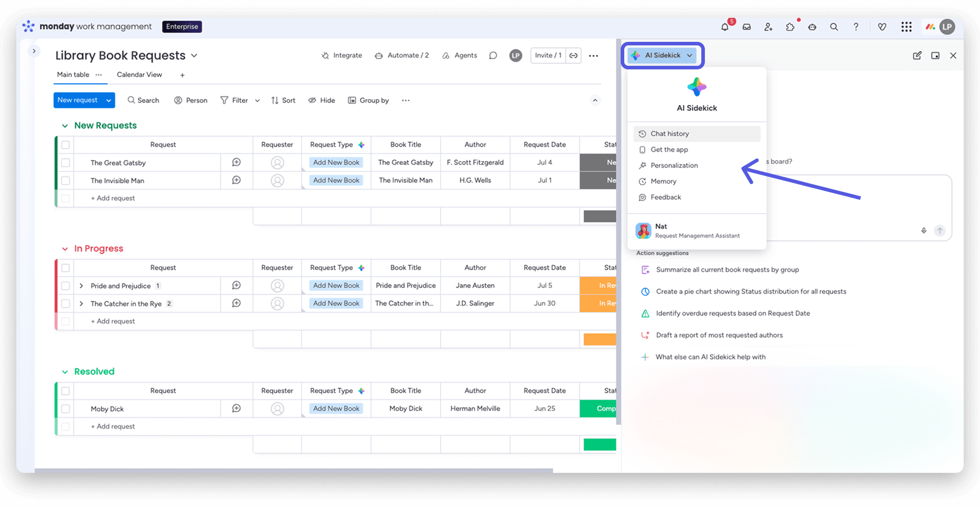Check Pride and Prejudice row checkbox
980x506 pixels.
(x=65, y=286)
